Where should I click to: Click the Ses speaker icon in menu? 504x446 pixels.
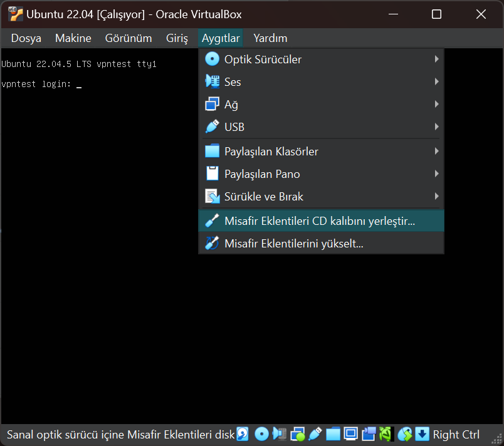(212, 81)
